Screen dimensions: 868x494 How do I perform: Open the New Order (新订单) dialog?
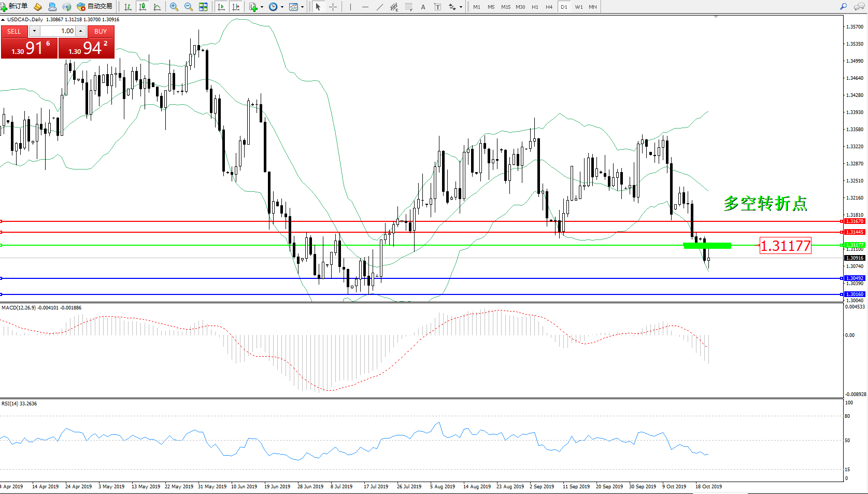pos(15,7)
